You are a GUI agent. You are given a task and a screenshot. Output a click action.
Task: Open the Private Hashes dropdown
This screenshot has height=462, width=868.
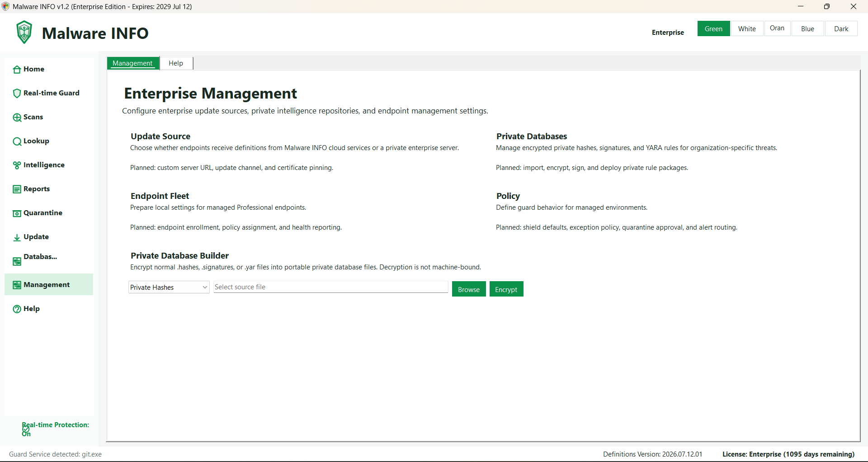point(169,288)
